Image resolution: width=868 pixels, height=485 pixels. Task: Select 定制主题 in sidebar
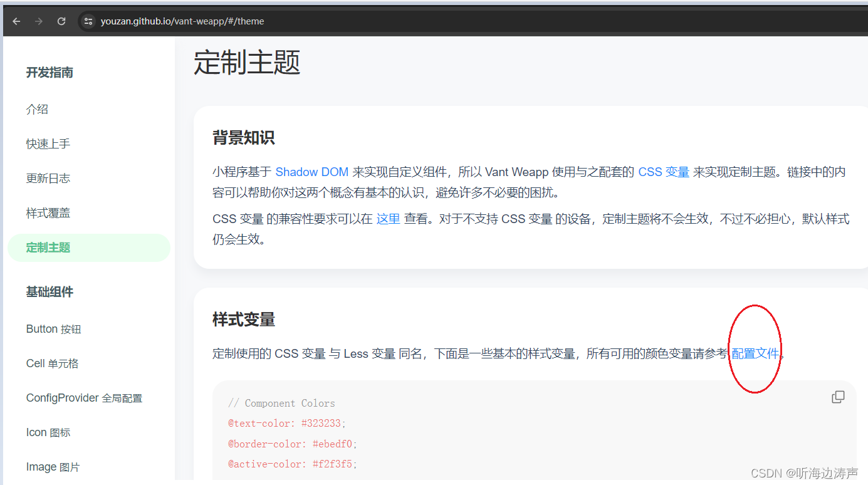tap(89, 248)
